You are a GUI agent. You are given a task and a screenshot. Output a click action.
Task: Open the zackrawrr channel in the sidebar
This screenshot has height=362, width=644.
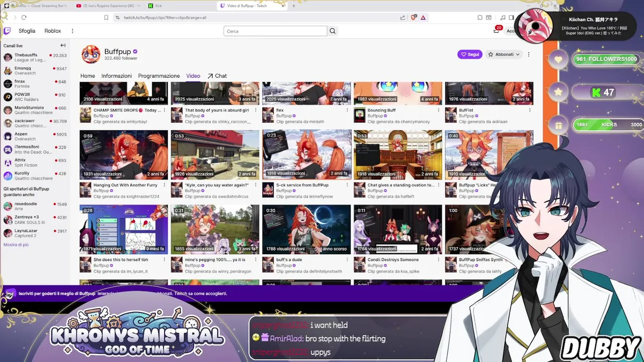pos(35,123)
